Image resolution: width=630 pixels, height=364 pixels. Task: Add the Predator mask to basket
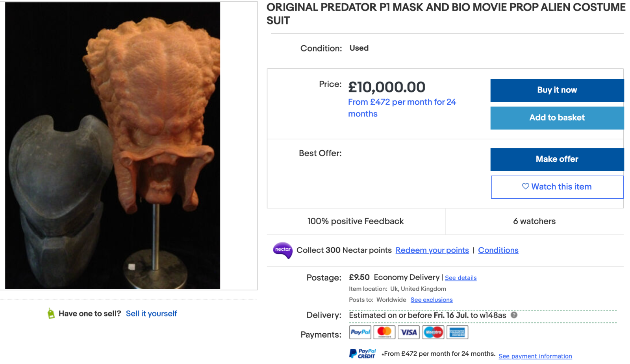[x=557, y=118]
